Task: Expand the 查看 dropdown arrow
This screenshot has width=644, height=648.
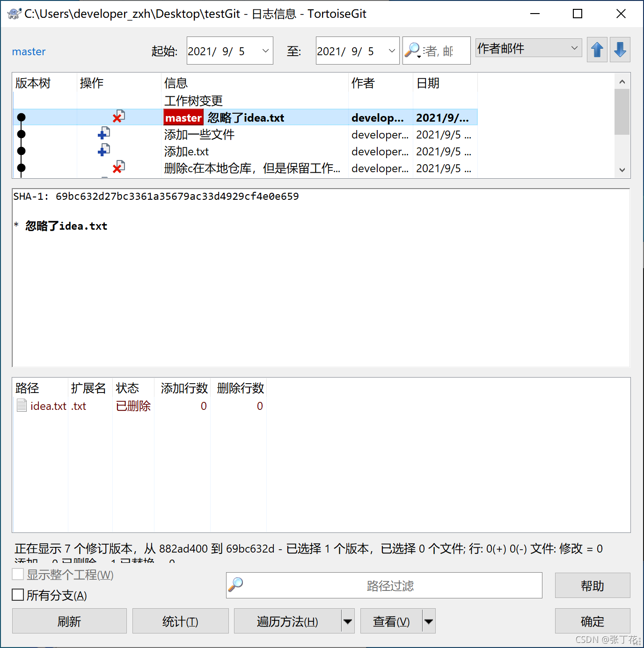Action: coord(429,621)
